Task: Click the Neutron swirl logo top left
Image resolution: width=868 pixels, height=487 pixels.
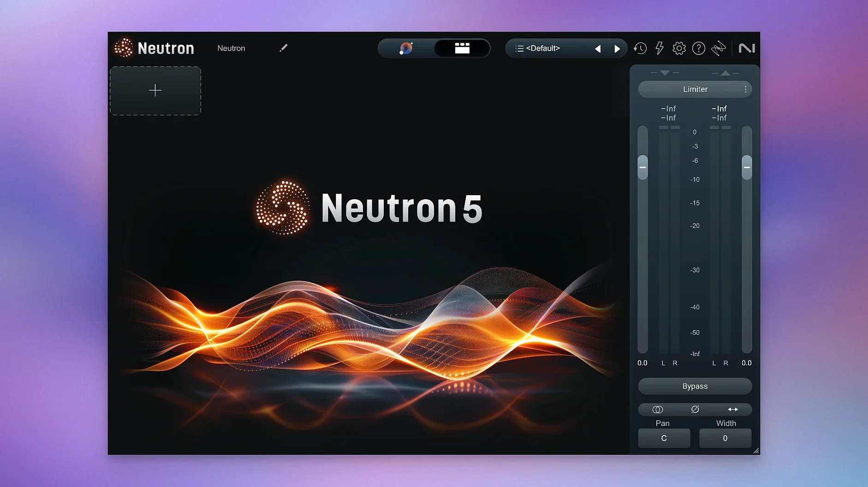Action: pos(124,48)
